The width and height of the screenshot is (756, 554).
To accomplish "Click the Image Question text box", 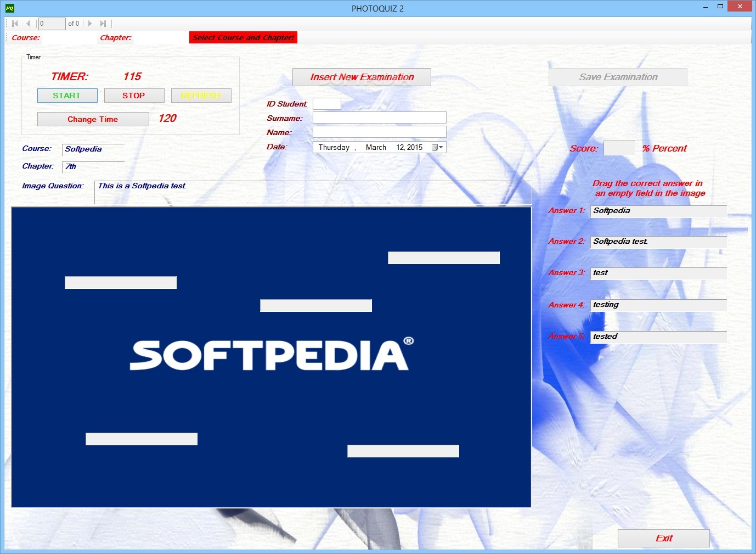I will pyautogui.click(x=313, y=192).
